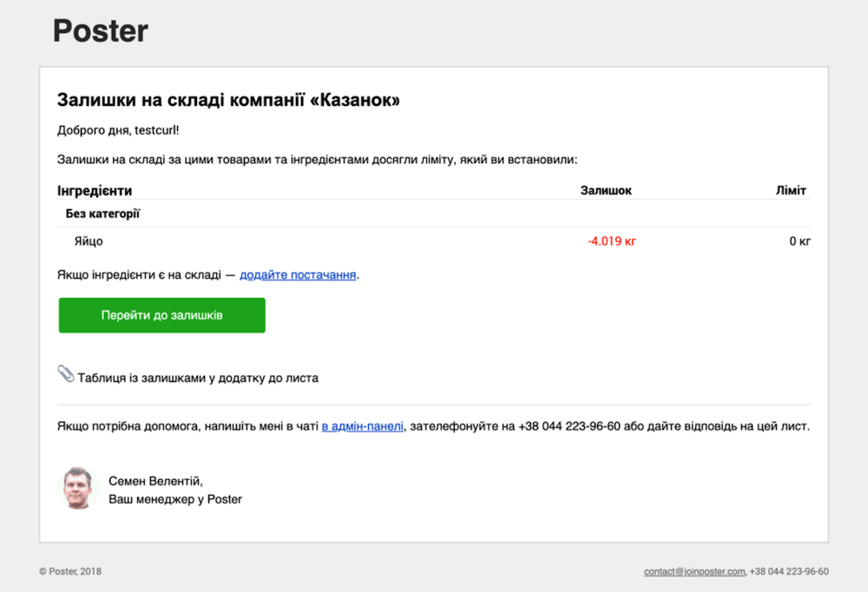
Task: Click the 'Ліміт' column header
Action: pyautogui.click(x=791, y=190)
